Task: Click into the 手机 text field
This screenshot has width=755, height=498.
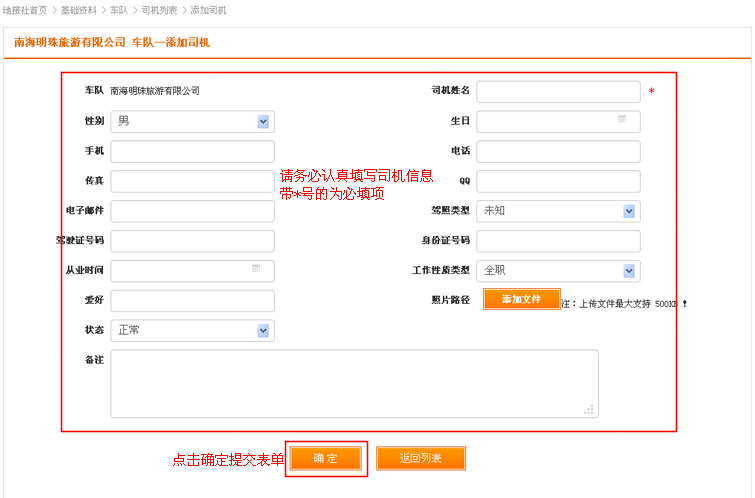Action: tap(192, 152)
